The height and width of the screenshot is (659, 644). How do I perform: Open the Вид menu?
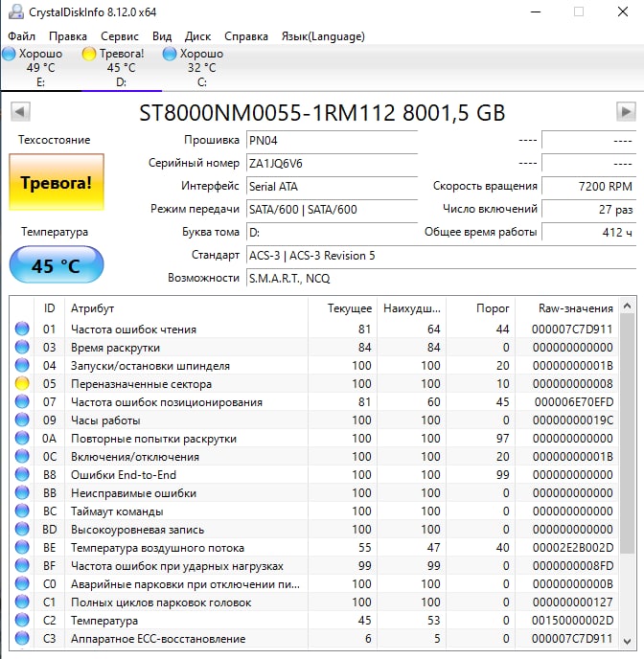click(x=162, y=36)
